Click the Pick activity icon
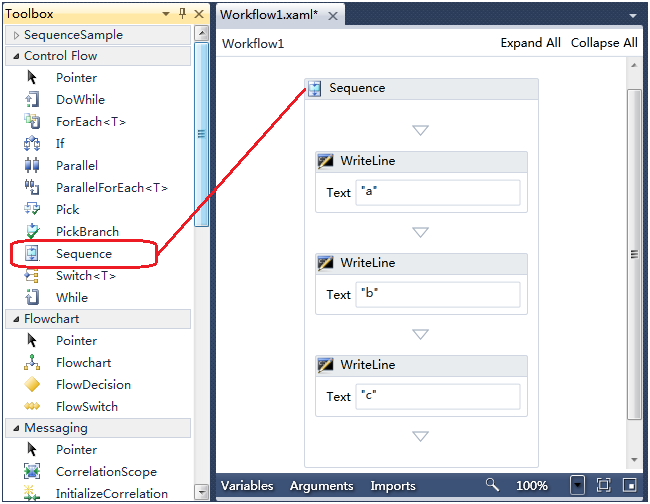The image size is (650, 504). [x=32, y=209]
